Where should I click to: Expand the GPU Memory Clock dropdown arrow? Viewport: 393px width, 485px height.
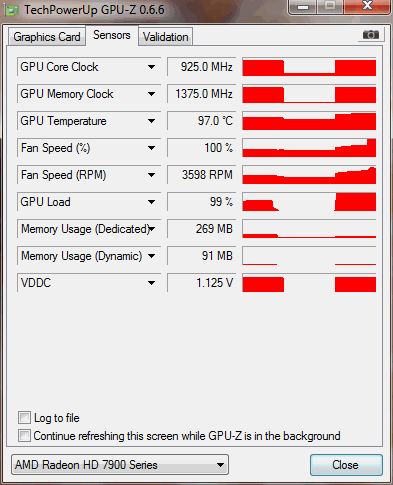pyautogui.click(x=151, y=94)
